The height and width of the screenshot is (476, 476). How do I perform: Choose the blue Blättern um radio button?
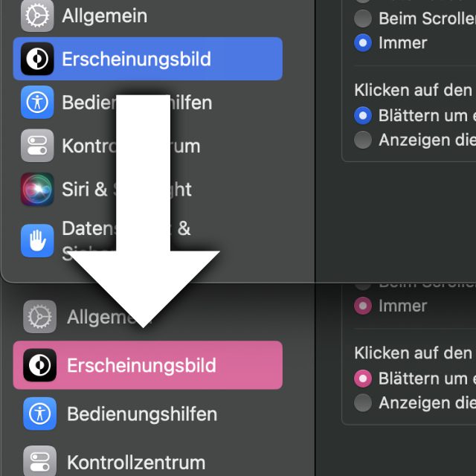click(363, 116)
